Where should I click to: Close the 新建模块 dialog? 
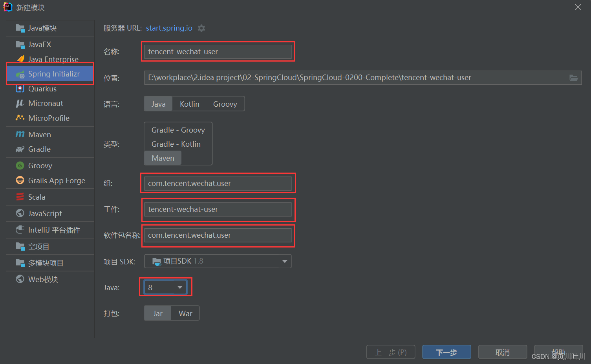point(578,7)
